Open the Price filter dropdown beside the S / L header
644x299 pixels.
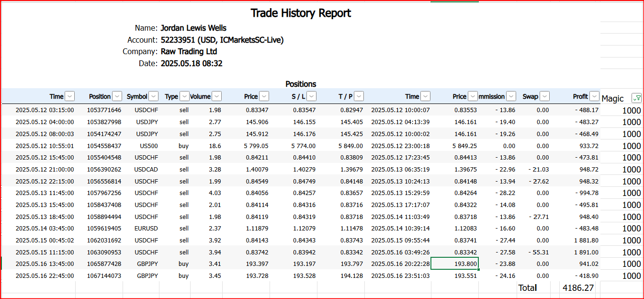(264, 96)
